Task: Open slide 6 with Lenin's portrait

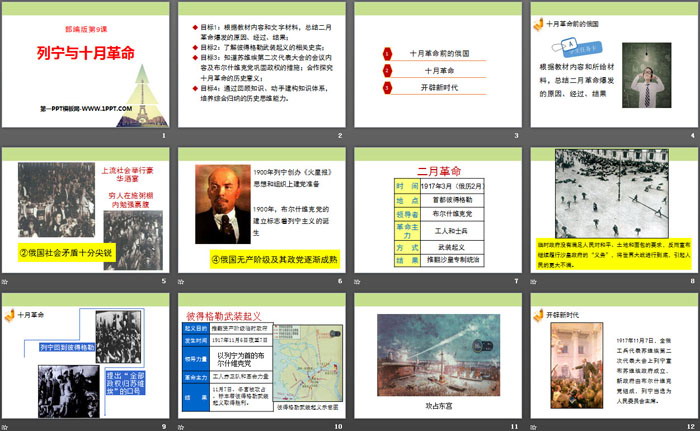Action: point(260,210)
